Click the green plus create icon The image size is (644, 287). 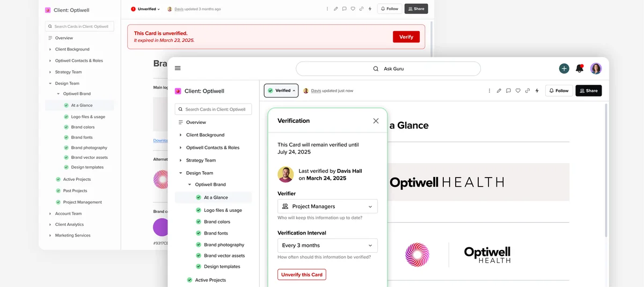[564, 68]
